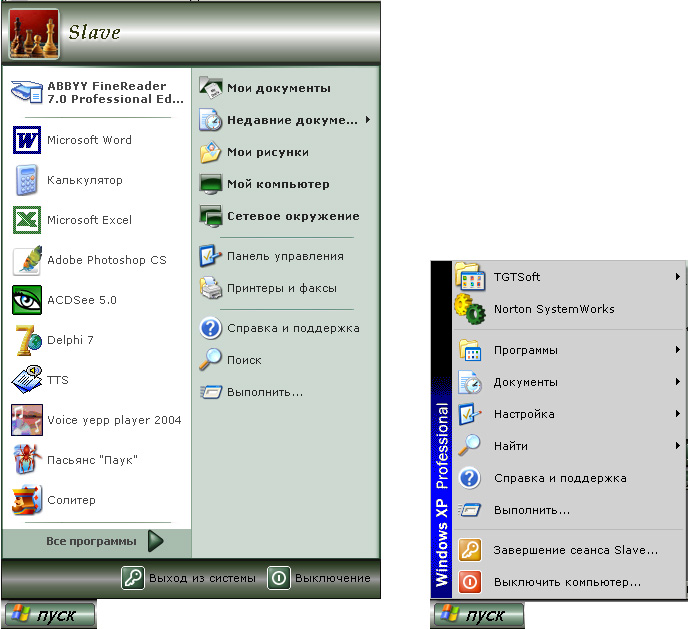This screenshot has height=629, width=694.
Task: Open Поиск magnifier icon
Action: pyautogui.click(x=210, y=359)
